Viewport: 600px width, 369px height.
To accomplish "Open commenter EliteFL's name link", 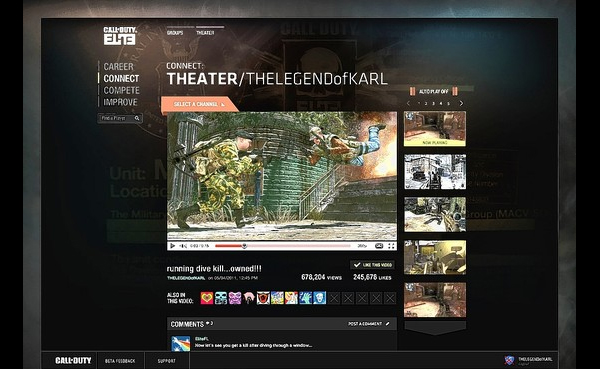I will click(x=202, y=339).
